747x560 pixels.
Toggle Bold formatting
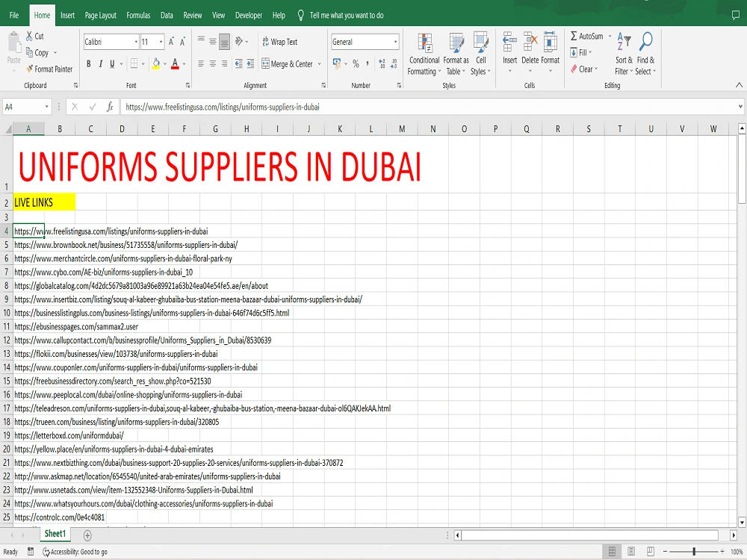coord(89,63)
